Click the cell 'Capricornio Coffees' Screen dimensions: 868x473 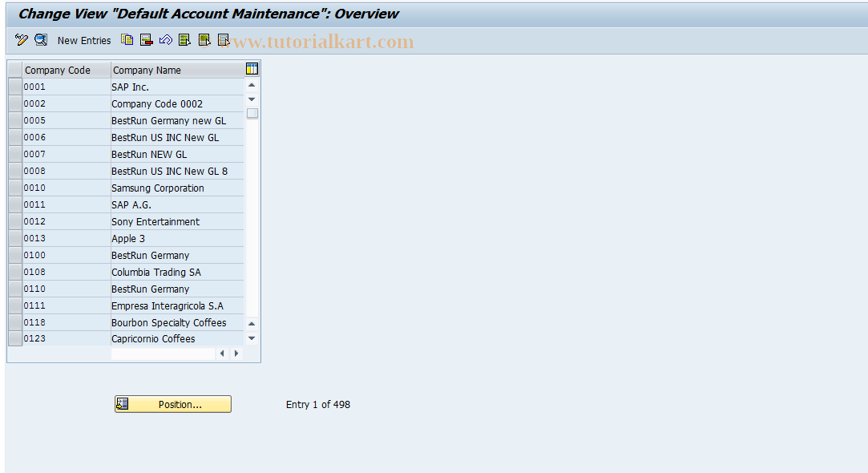click(177, 338)
